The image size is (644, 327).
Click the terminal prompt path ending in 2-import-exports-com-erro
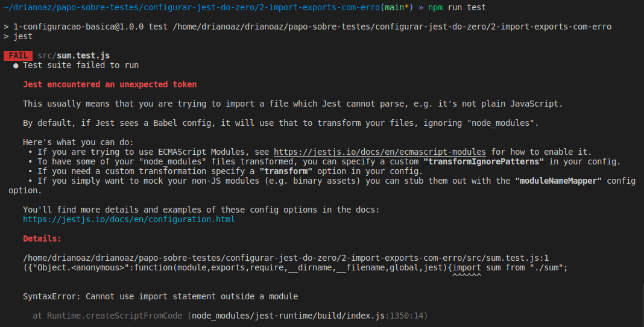click(192, 7)
